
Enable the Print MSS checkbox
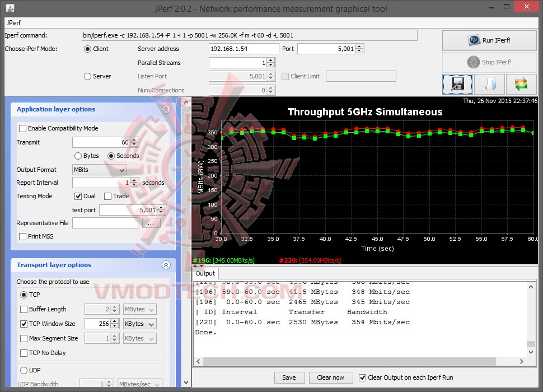pos(22,236)
